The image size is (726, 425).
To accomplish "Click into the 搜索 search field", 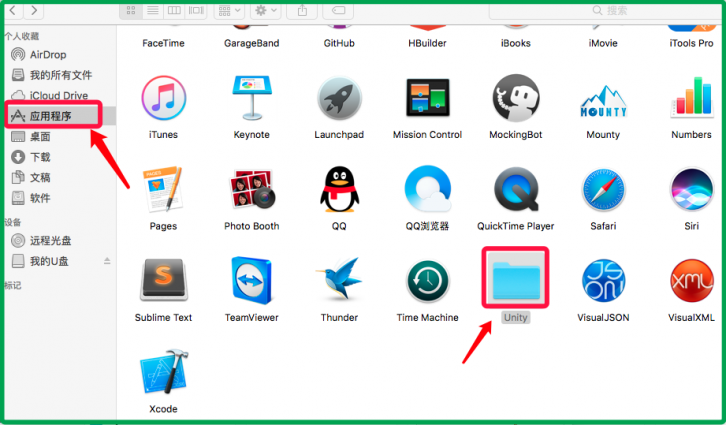I will pos(604,10).
